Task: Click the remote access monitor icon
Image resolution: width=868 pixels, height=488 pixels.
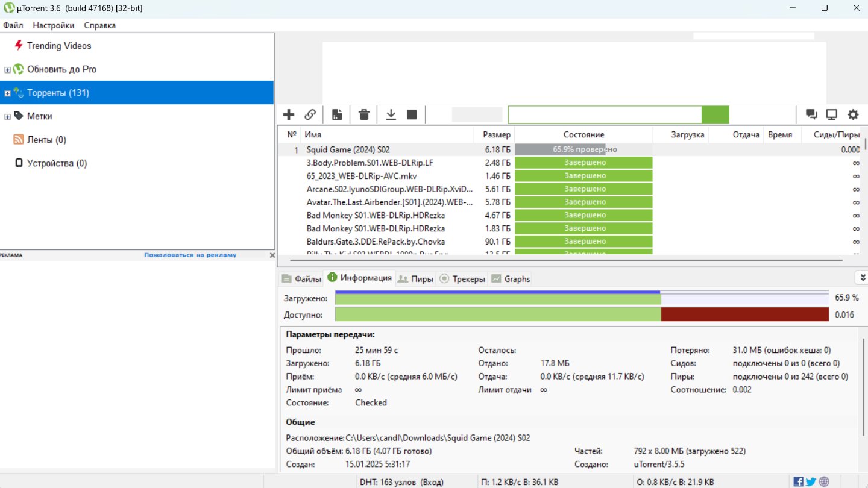Action: pyautogui.click(x=832, y=114)
